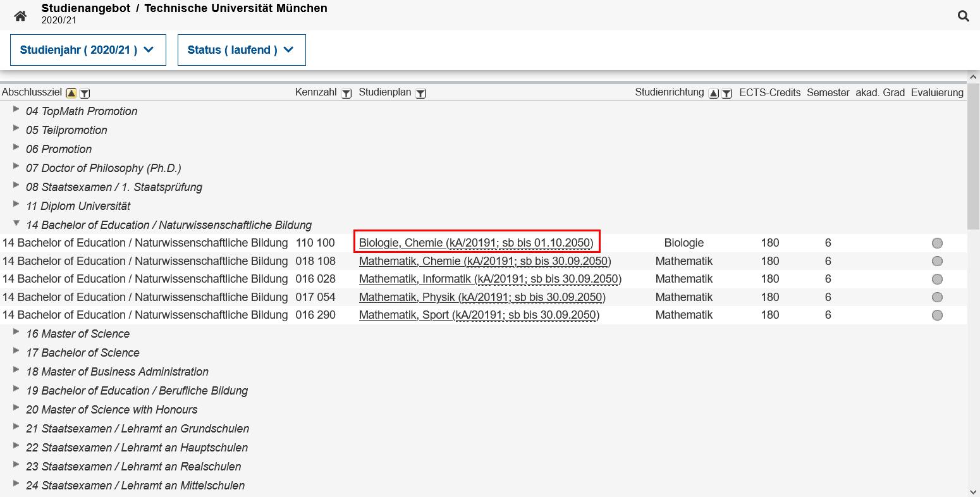Collapse the 14 Bachelor of Education group
Viewport: 980px width, 497px height.
(x=16, y=224)
